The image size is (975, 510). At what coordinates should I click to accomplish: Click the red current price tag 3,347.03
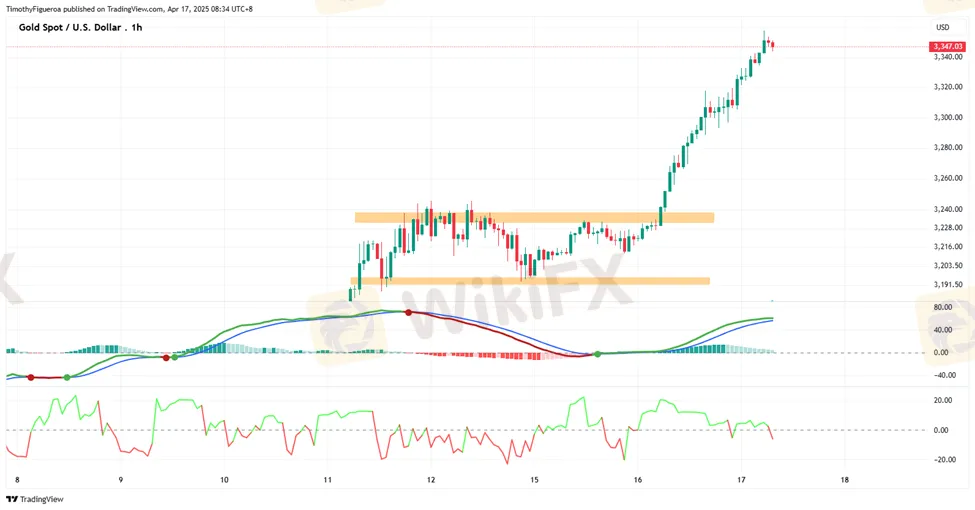point(947,47)
